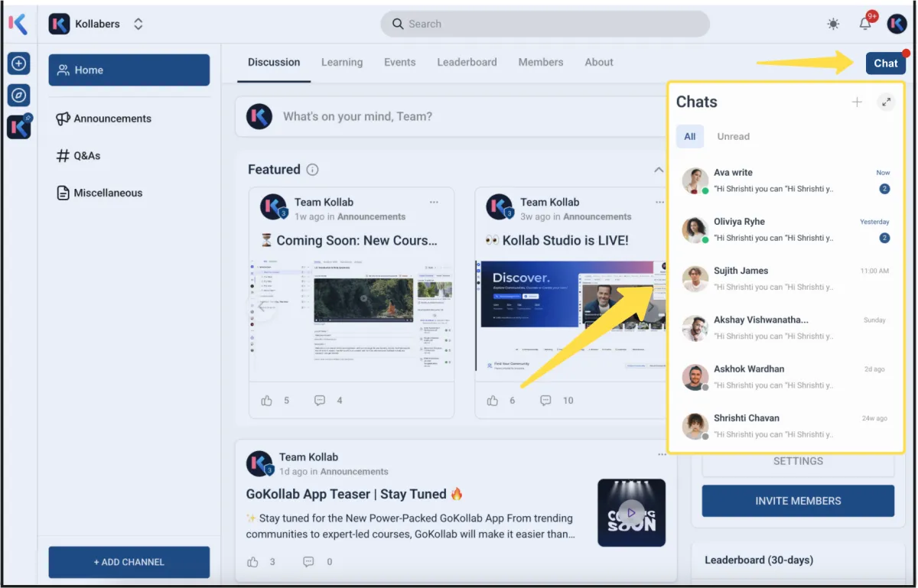Start a new chat with plus icon
Viewport: 918px width, 588px height.
coord(857,102)
